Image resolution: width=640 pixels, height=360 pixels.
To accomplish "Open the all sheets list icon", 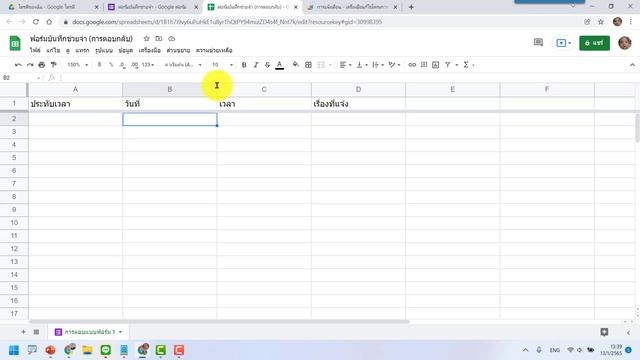I will coord(36,332).
